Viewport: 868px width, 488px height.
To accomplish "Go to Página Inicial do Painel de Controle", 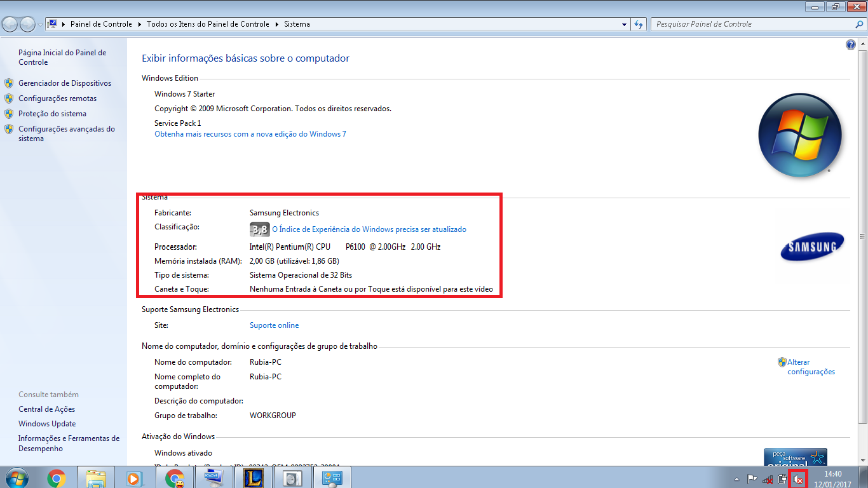I will tap(62, 57).
